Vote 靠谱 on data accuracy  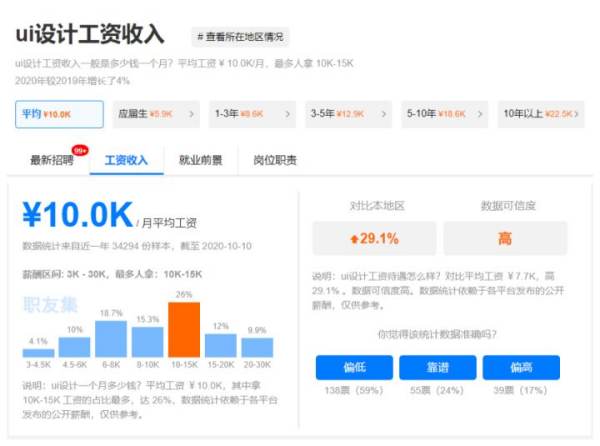(x=437, y=367)
